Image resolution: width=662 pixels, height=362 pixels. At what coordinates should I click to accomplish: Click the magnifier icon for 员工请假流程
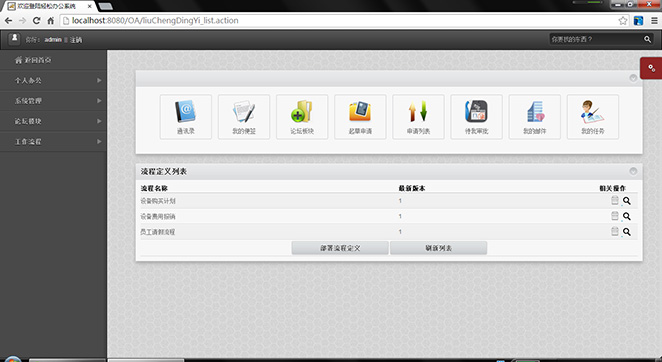(x=627, y=231)
